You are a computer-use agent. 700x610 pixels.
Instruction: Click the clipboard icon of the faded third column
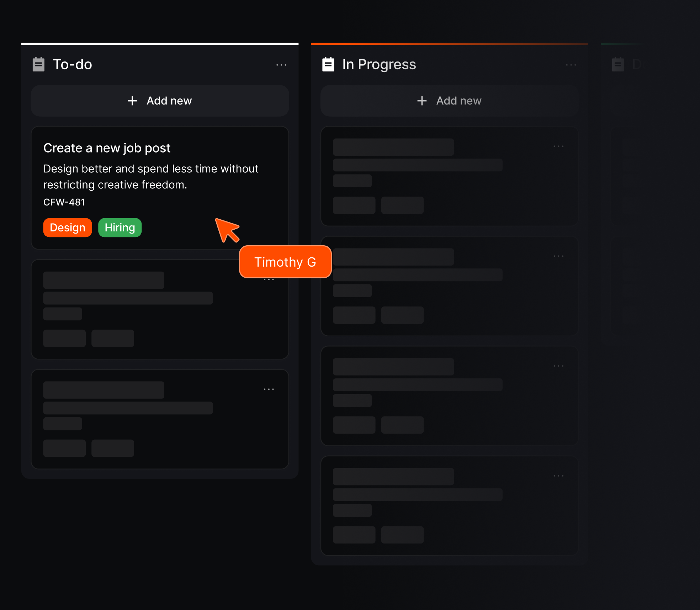point(618,64)
